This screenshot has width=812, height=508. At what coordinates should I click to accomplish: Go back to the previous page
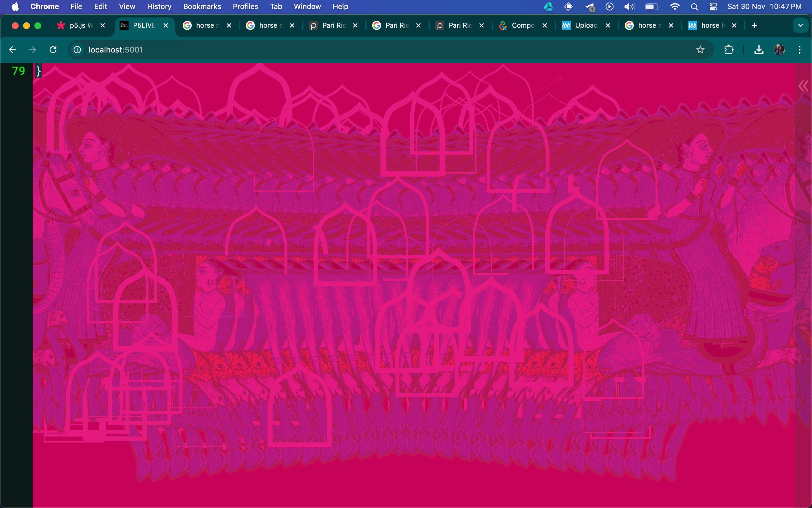(x=12, y=50)
